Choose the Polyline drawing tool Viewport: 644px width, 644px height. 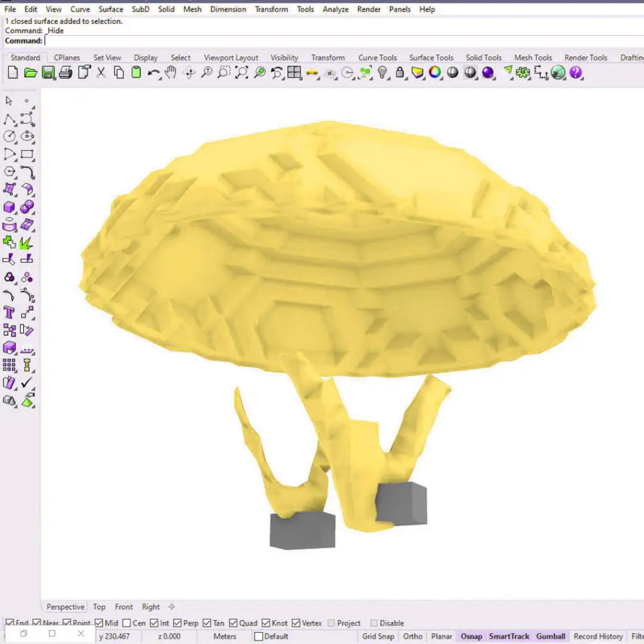pos(9,119)
